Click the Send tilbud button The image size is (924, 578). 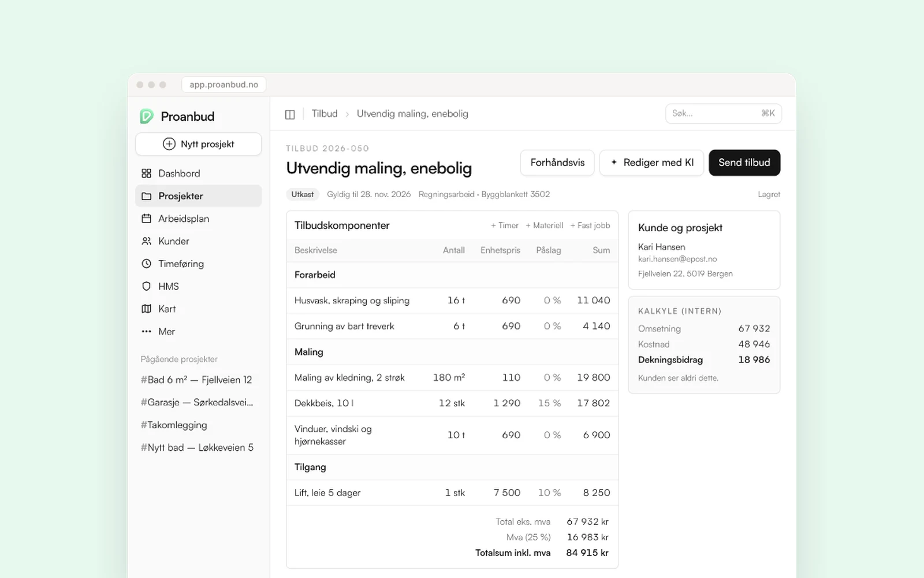click(744, 162)
